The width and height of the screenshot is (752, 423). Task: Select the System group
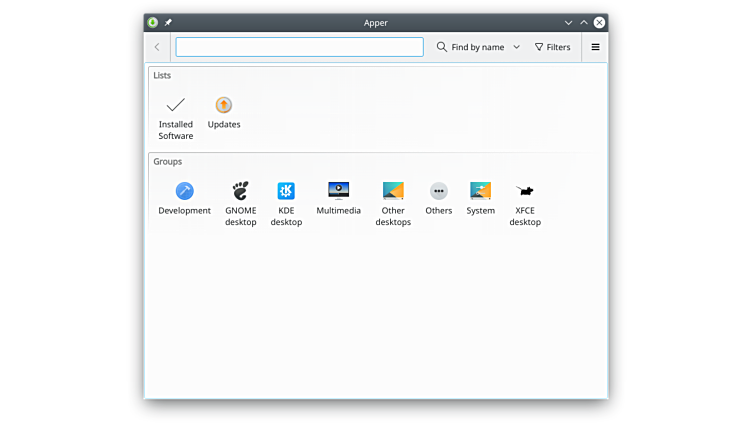480,197
